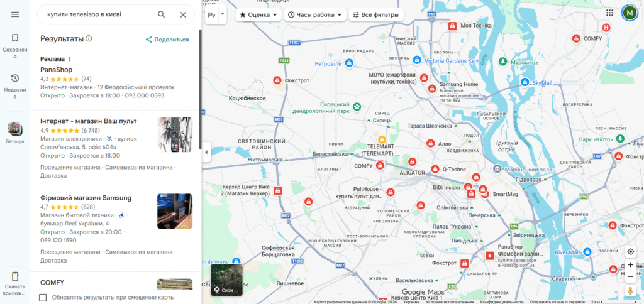644x304 pixels.
Task: Click the Керхер Центр Київ 2 pin
Action: (278, 190)
